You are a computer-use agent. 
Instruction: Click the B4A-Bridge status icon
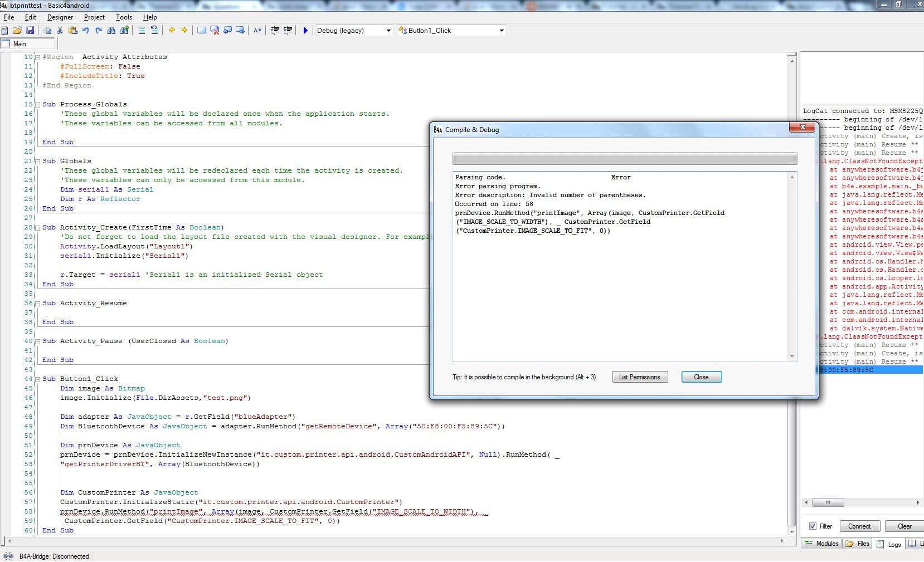point(8,556)
